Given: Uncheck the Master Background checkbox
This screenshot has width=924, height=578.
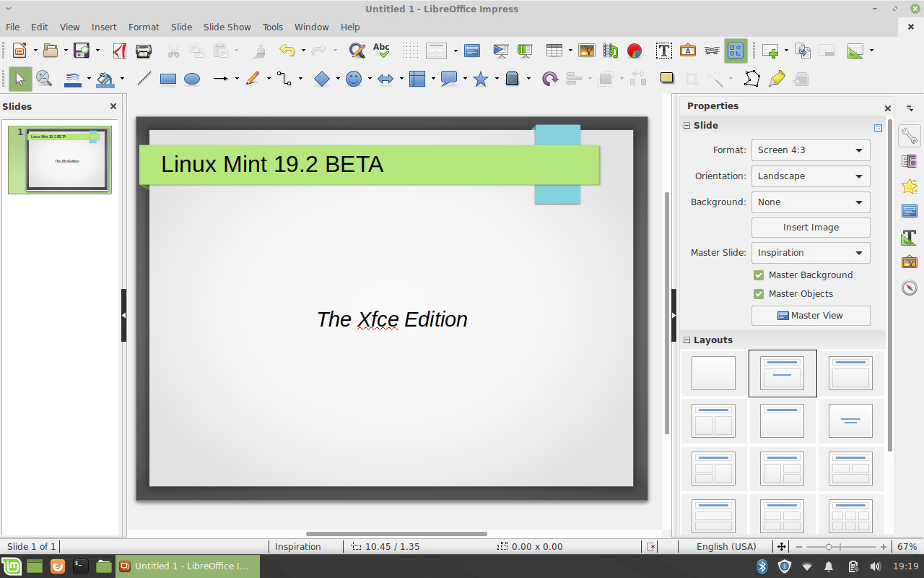Looking at the screenshot, I should pyautogui.click(x=759, y=275).
